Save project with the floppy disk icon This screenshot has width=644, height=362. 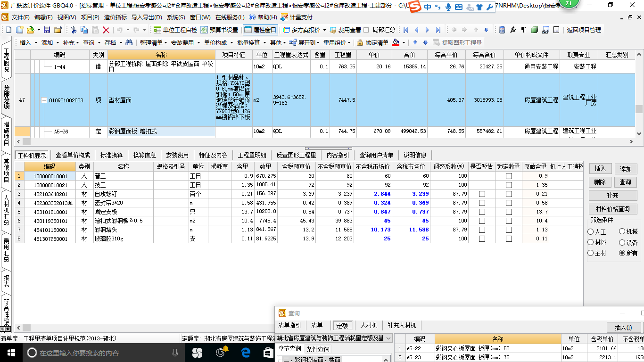(46, 30)
